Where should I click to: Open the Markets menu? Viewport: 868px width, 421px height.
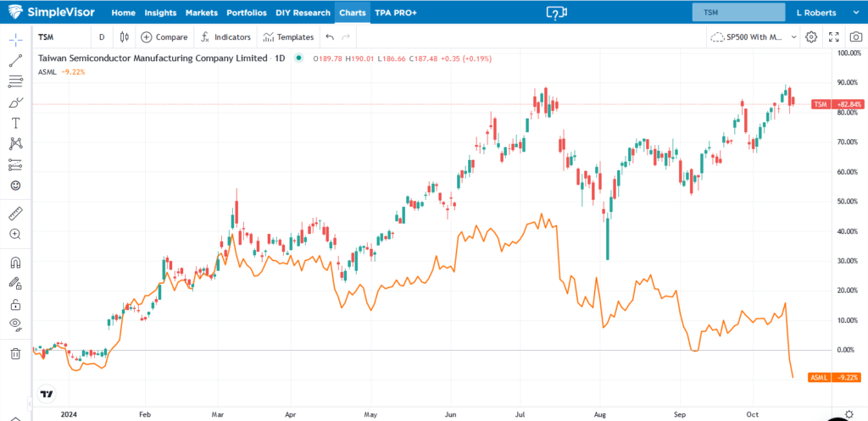(197, 13)
